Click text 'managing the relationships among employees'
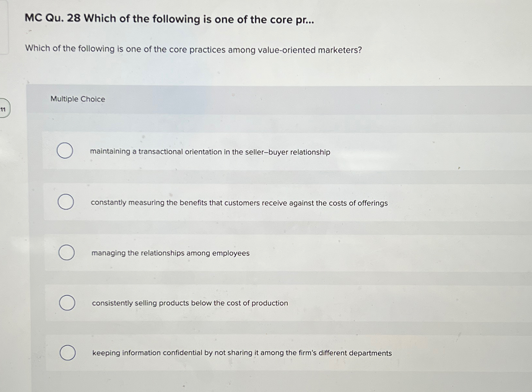532x392 pixels. (170, 253)
